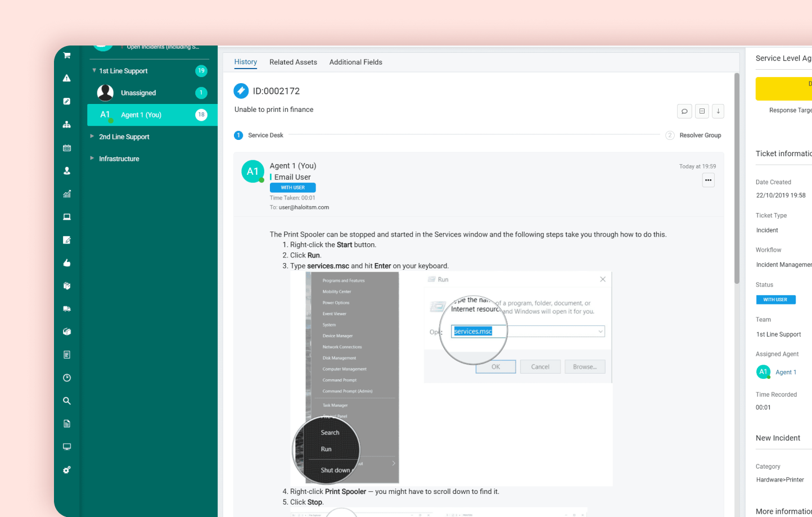Expand the 2nd Line Support tree node
Viewport: 812px width, 517px height.
click(92, 137)
